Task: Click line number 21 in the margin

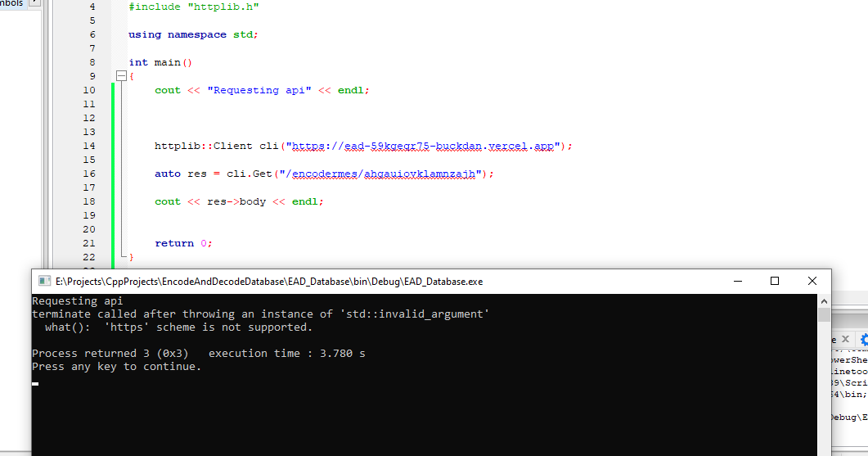Action: pyautogui.click(x=89, y=242)
